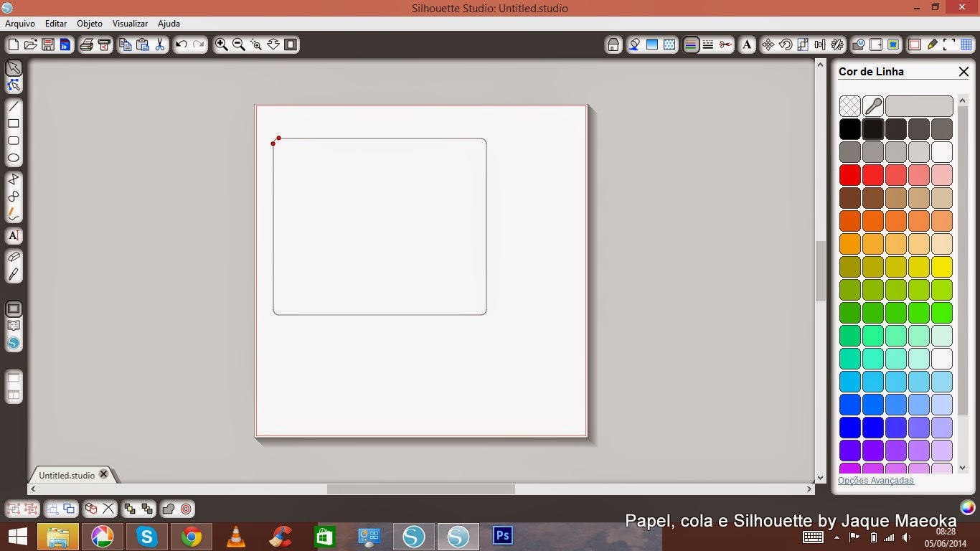Open the Text Style window icon
980x551 pixels.
(747, 44)
